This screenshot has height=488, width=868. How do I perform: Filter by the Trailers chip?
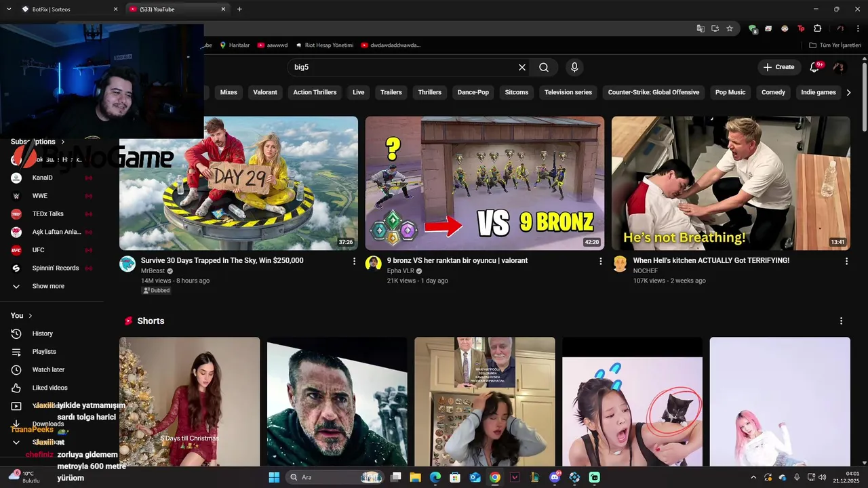point(391,92)
